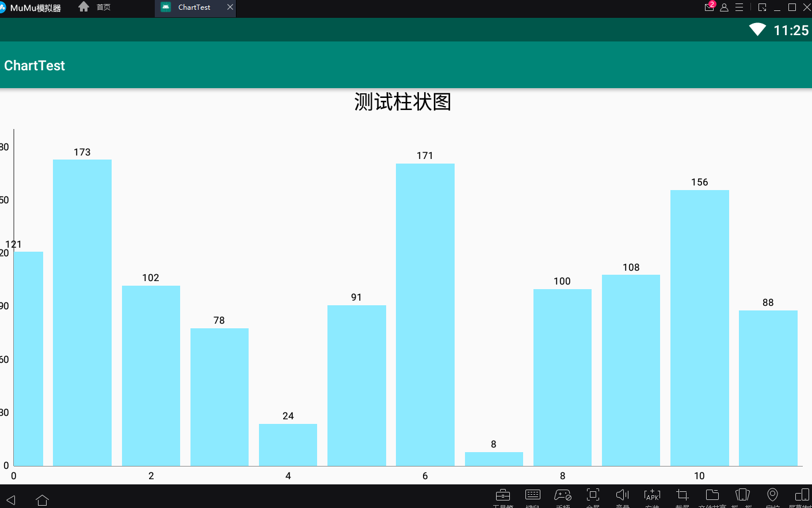Open the keyboard mapping tool
This screenshot has width=812, height=508.
pyautogui.click(x=533, y=495)
